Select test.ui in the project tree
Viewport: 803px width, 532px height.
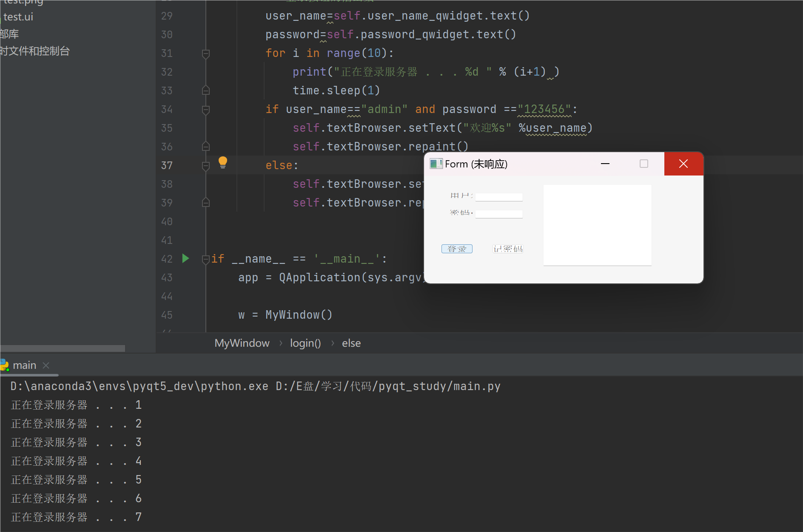(18, 17)
